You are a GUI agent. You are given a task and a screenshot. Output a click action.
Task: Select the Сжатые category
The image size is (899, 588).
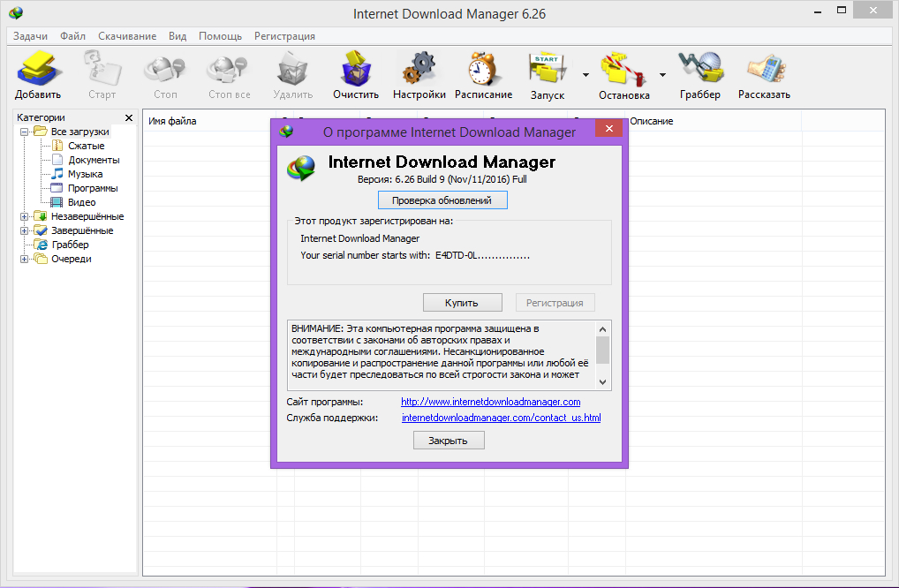pos(86,147)
